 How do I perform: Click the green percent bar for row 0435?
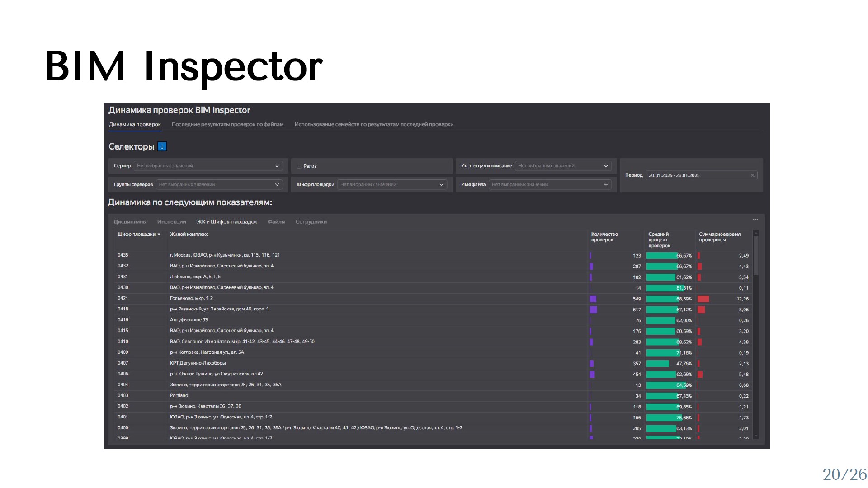click(x=662, y=256)
